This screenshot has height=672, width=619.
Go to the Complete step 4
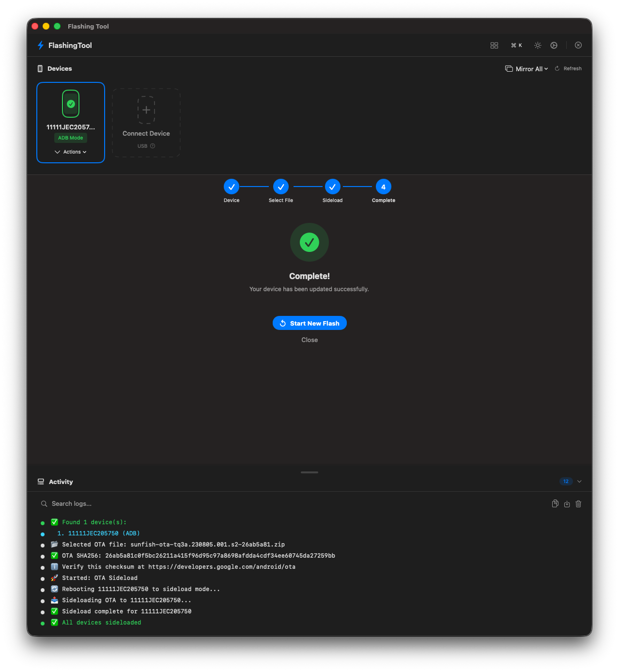coord(384,191)
